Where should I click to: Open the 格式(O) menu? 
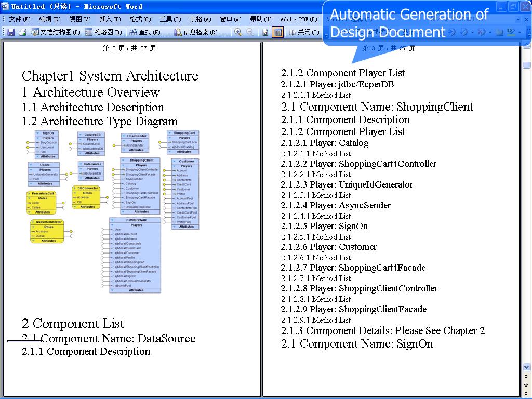click(140, 19)
